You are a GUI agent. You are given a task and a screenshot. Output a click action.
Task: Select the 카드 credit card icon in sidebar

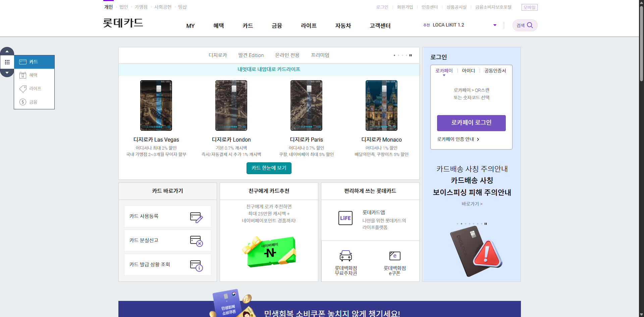pyautogui.click(x=23, y=62)
